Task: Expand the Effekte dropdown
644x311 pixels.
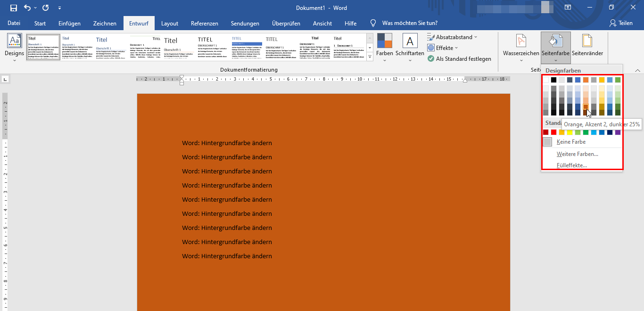Action: pos(443,48)
